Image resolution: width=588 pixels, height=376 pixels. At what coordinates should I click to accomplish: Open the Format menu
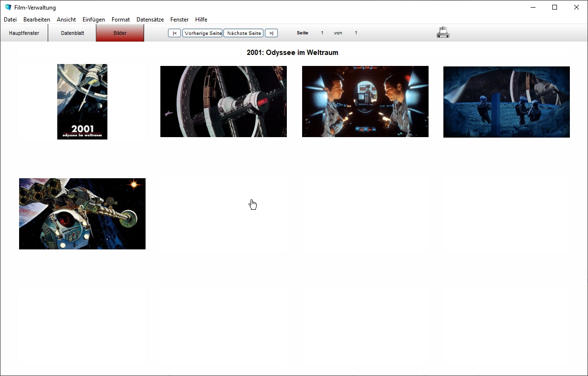tap(121, 20)
